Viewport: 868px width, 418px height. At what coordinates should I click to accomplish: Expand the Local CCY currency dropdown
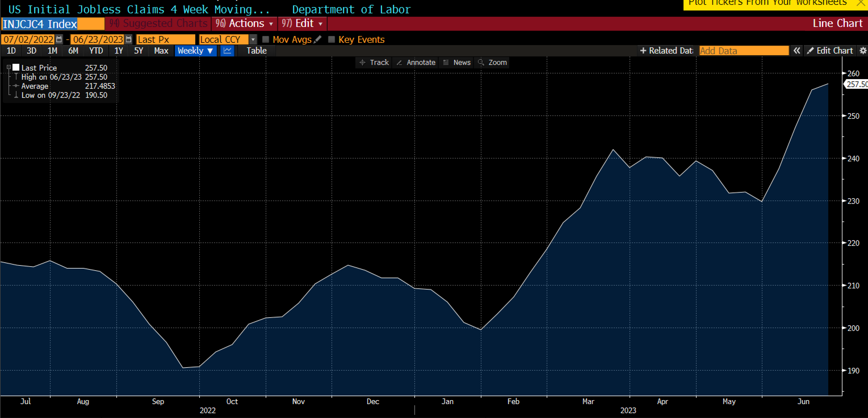tap(253, 39)
